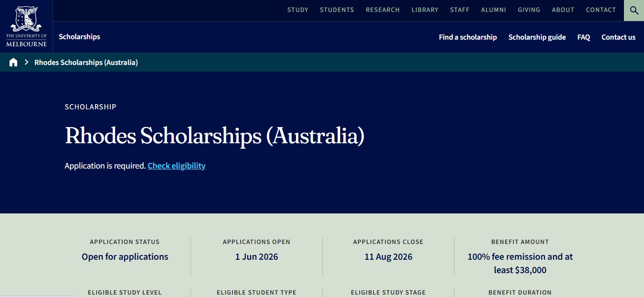This screenshot has height=297, width=644.
Task: Click the APPLICATION STATUS label
Action: pyautogui.click(x=125, y=242)
